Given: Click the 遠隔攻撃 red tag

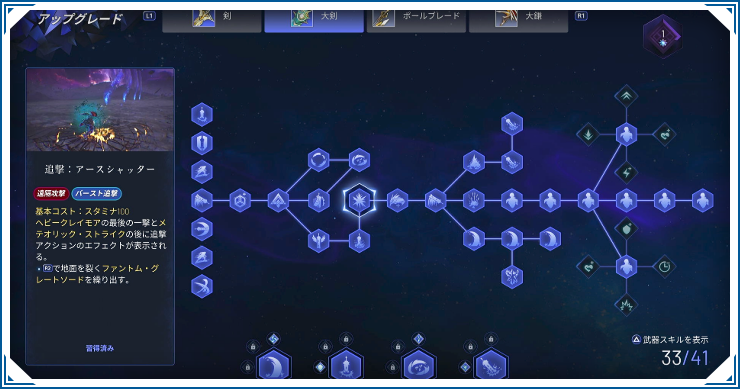Looking at the screenshot, I should [51, 194].
